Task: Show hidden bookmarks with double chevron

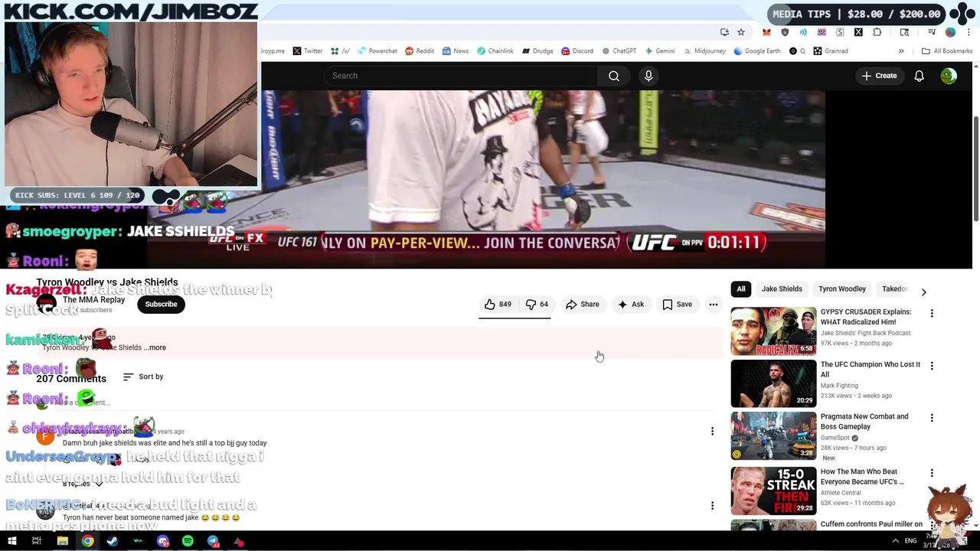Action: (x=901, y=51)
